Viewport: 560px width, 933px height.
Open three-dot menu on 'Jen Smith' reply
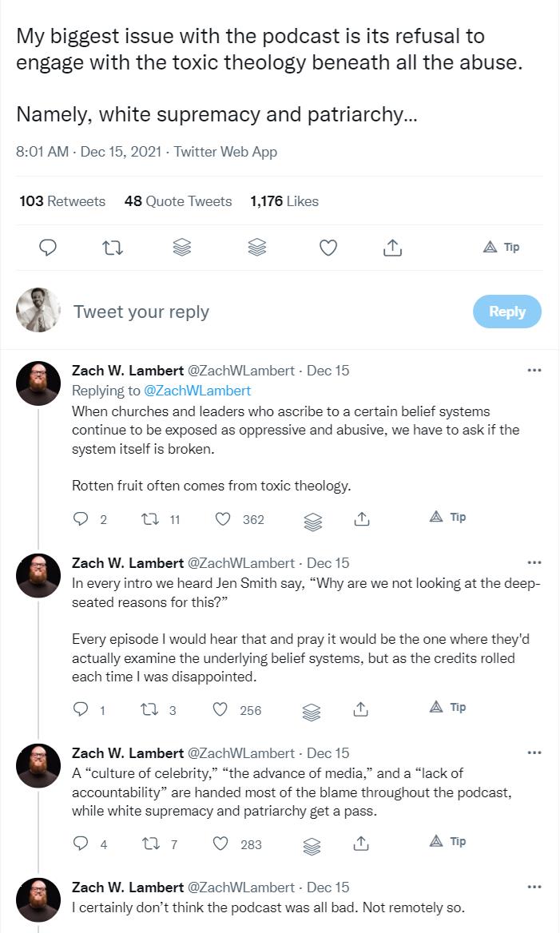click(534, 562)
